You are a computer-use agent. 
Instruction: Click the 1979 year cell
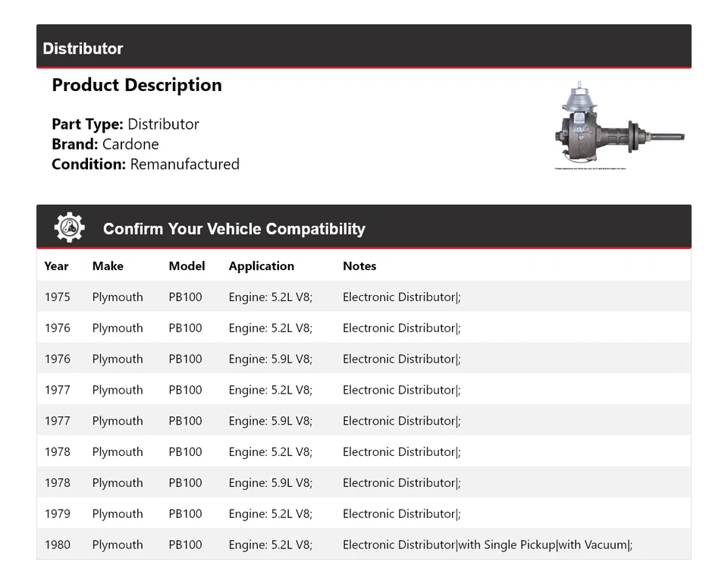pyautogui.click(x=57, y=513)
